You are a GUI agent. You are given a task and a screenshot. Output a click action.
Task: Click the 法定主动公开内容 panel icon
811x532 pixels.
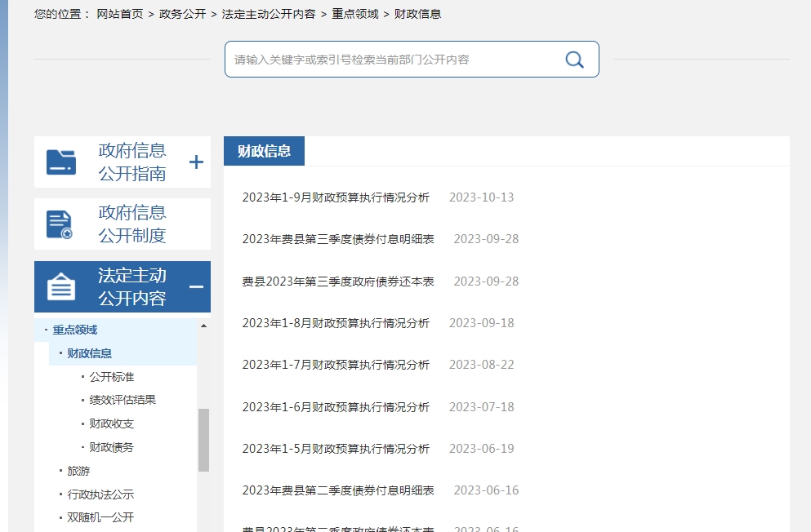(x=61, y=286)
